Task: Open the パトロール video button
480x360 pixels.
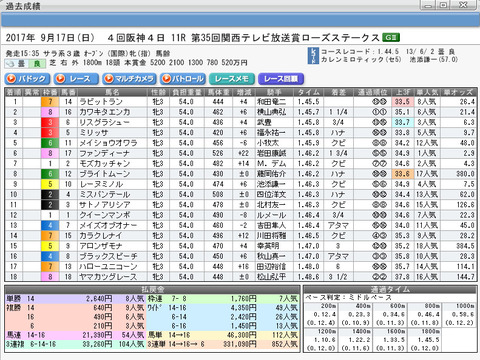Action: 182,79
